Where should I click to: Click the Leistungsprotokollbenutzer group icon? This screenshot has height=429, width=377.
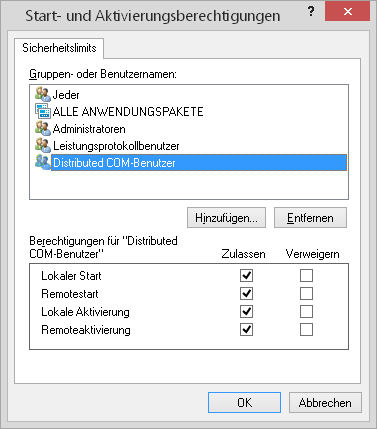tap(43, 146)
